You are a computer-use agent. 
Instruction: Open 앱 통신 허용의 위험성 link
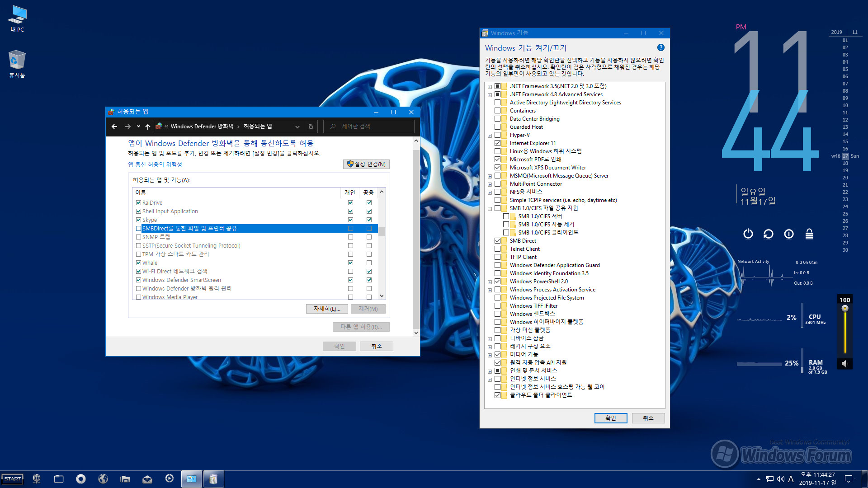click(x=155, y=164)
